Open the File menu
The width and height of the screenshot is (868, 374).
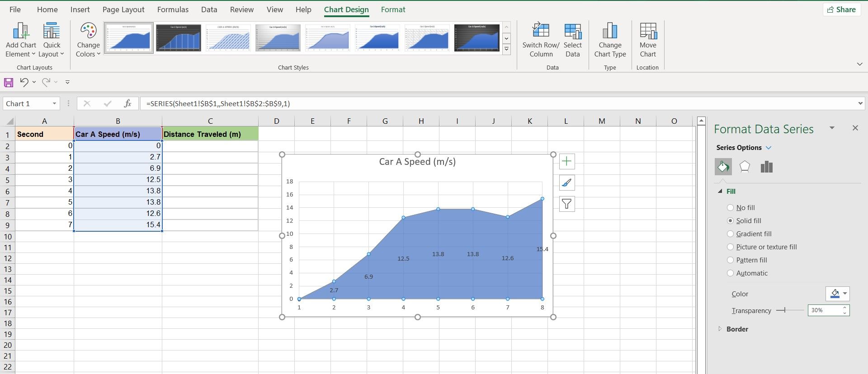point(15,9)
